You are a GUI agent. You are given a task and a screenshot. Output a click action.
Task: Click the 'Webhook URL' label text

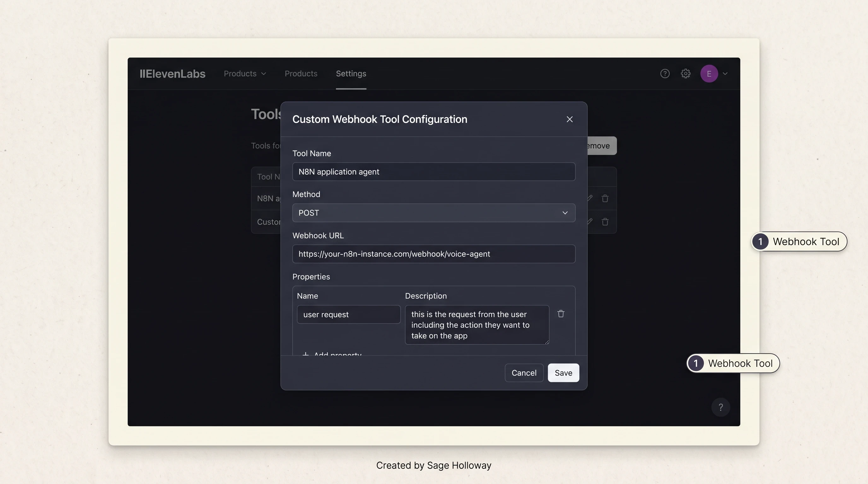318,236
